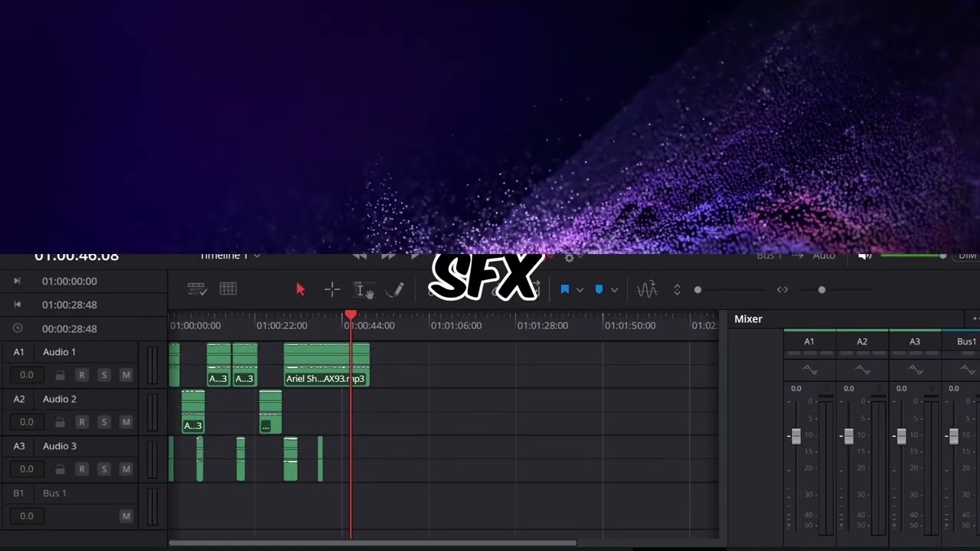Open the EQ curve for mixer channel A2

point(862,370)
